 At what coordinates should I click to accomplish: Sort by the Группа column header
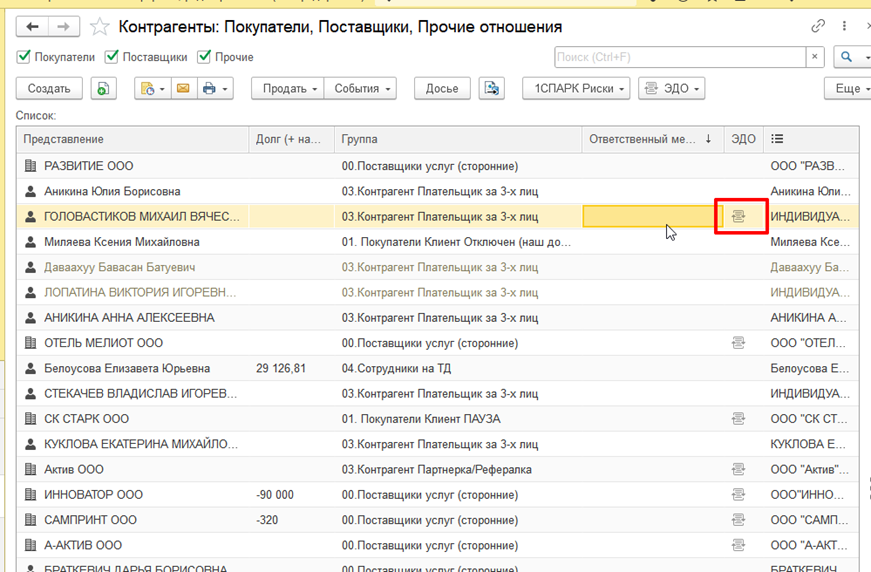[x=458, y=139]
